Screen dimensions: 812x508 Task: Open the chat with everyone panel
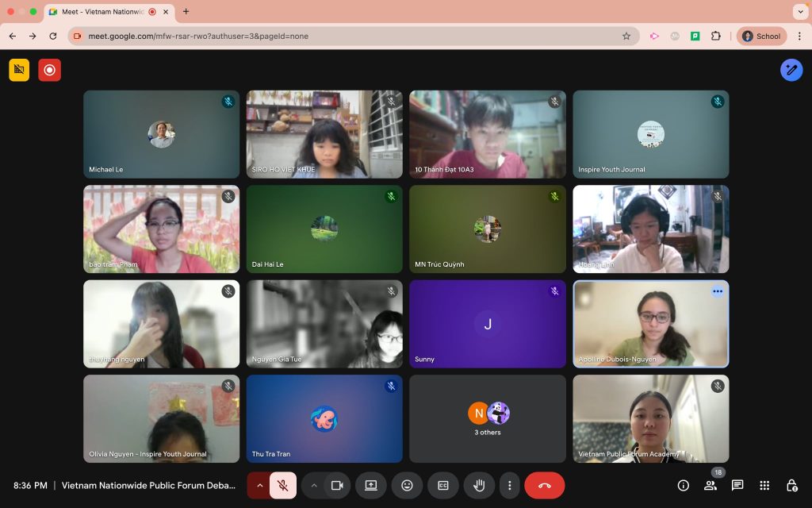pyautogui.click(x=737, y=485)
